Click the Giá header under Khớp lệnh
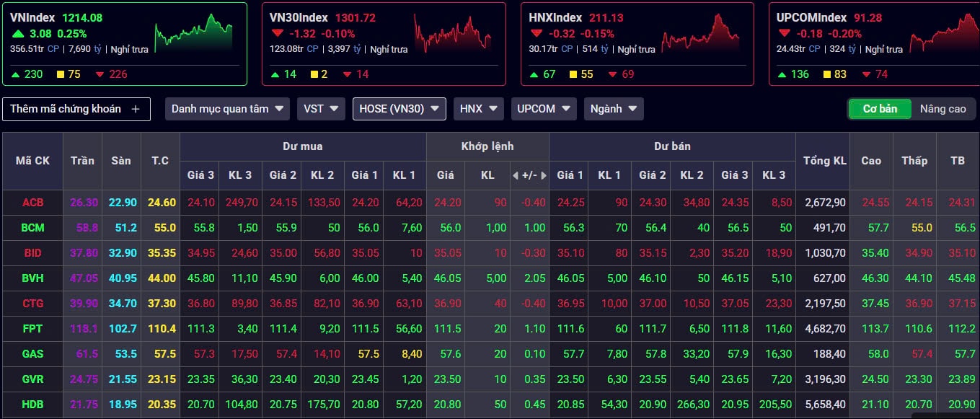 pyautogui.click(x=446, y=175)
